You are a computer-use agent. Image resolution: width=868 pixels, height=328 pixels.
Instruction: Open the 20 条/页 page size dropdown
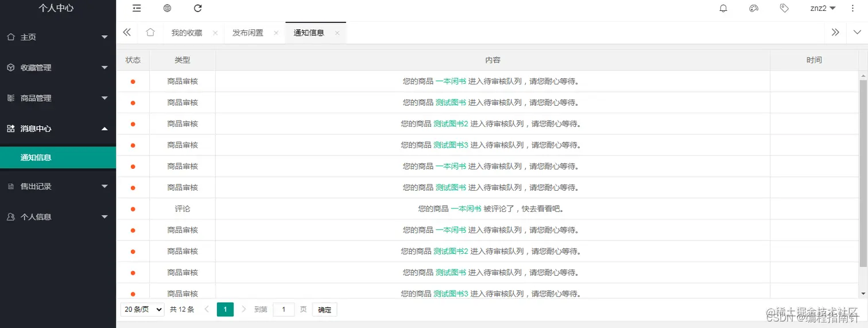coord(142,310)
